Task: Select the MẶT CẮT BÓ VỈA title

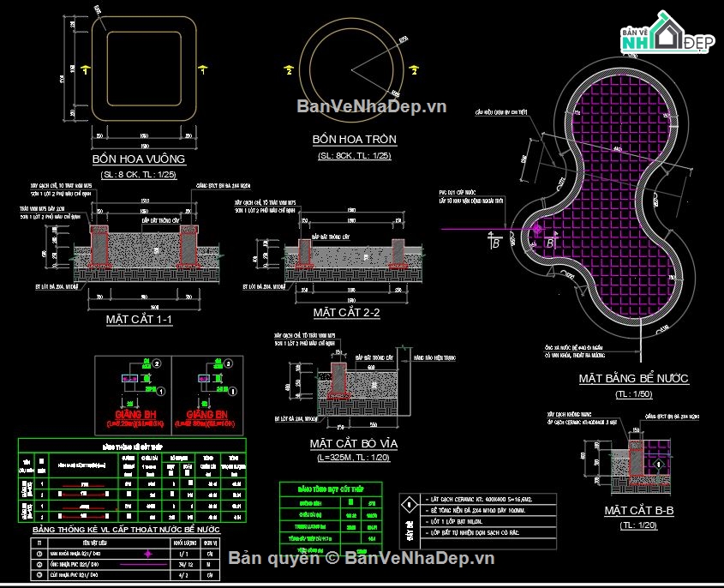Action: click(x=353, y=443)
